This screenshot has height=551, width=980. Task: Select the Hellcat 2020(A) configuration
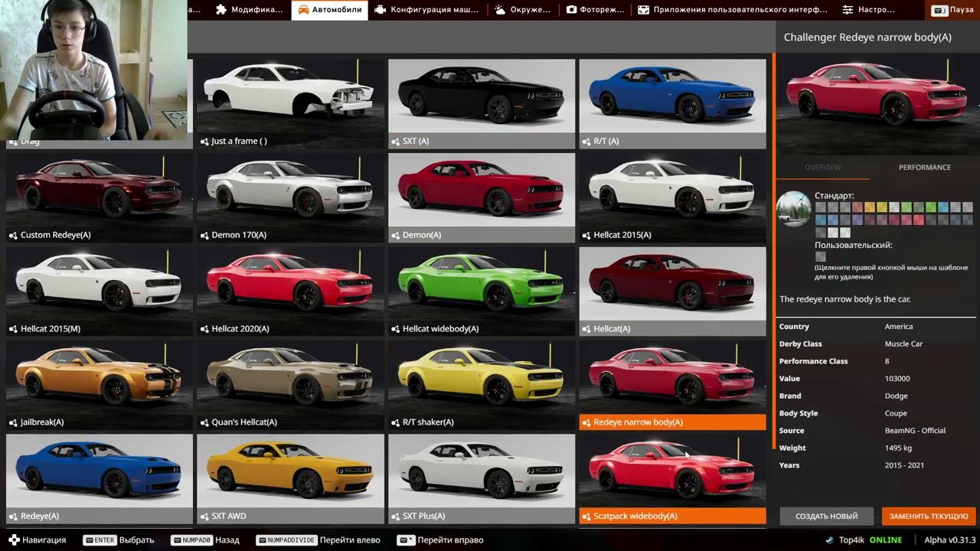[x=290, y=292]
